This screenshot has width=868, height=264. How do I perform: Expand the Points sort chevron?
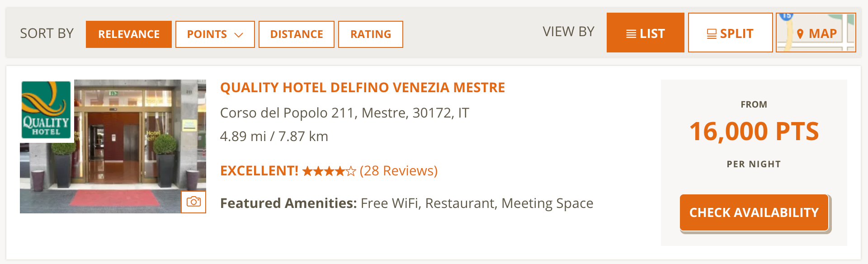[239, 35]
